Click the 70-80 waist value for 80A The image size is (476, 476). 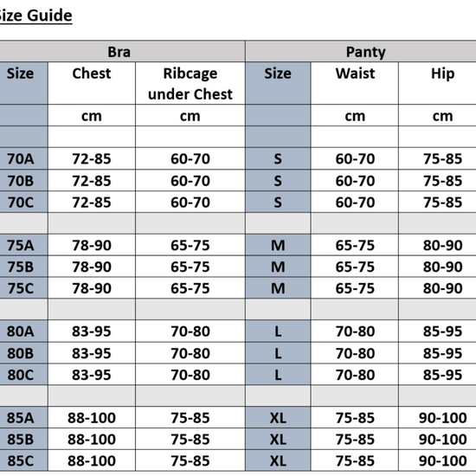pyautogui.click(x=355, y=331)
